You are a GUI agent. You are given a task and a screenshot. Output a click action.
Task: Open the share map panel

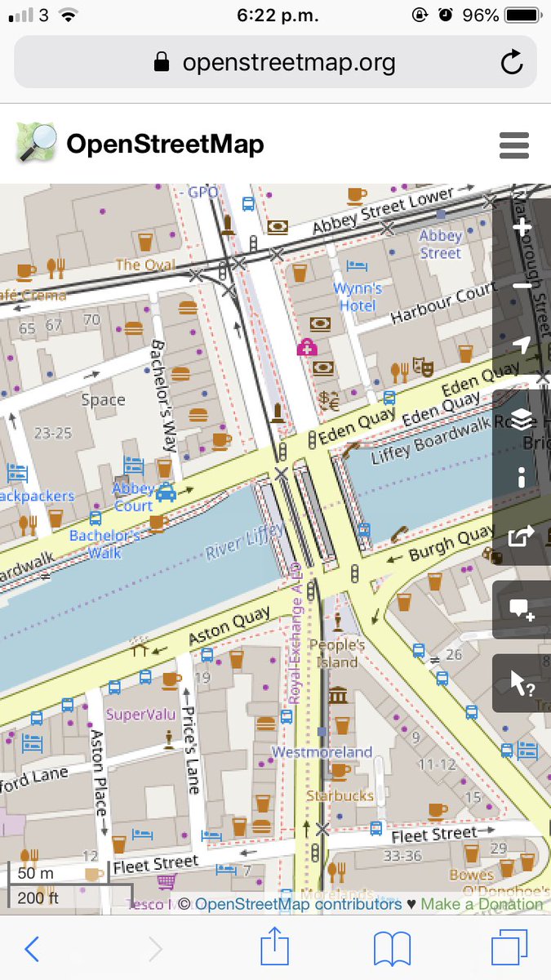[x=522, y=537]
